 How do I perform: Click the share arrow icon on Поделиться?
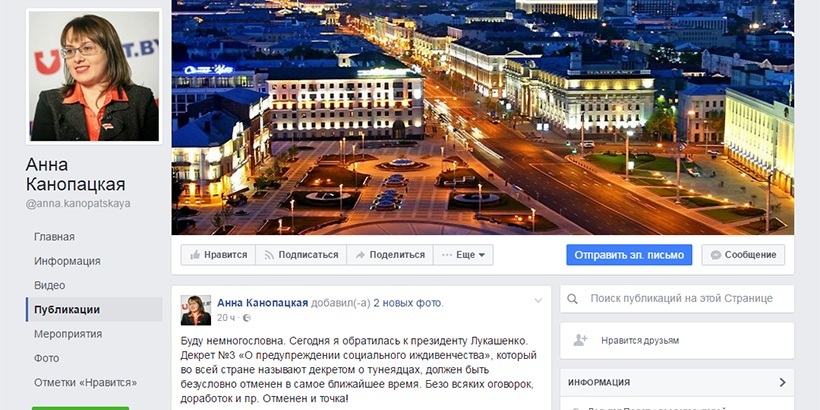[360, 255]
